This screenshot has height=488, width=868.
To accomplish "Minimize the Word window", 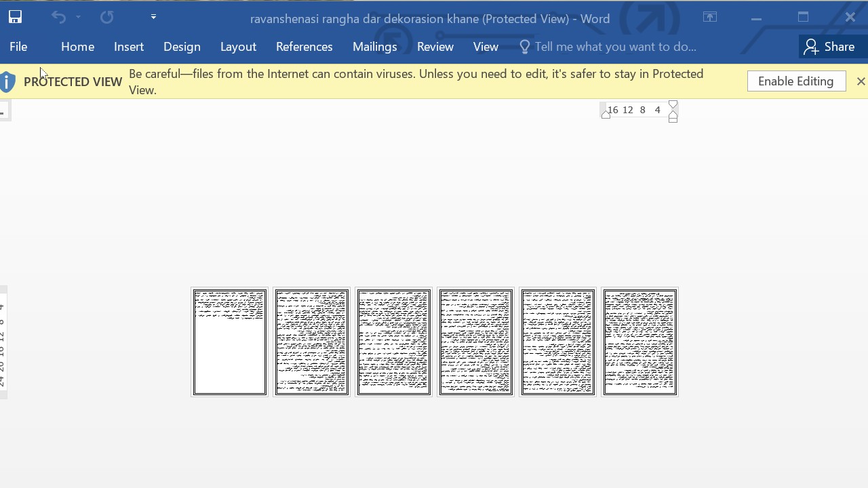I will point(756,18).
